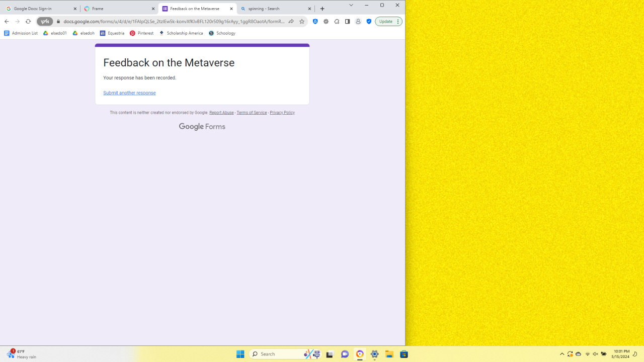
Task: Select the Feedback on the Metaverse tab
Action: 198,9
